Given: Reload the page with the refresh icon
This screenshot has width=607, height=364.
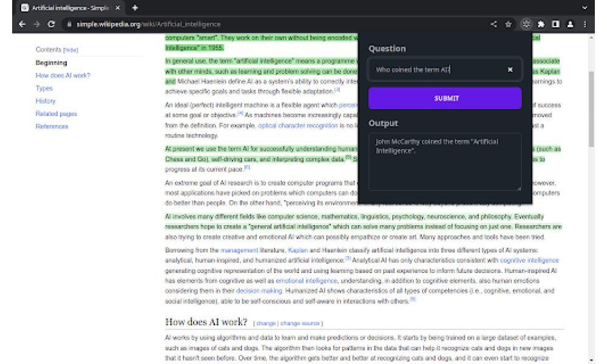Looking at the screenshot, I should 51,24.
